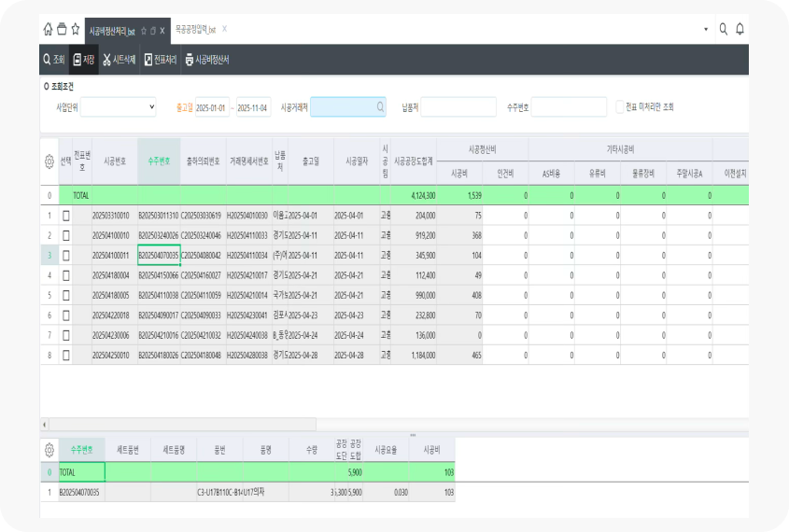Open the 시공거래처 lookup search field
The image size is (789, 532).
point(347,107)
